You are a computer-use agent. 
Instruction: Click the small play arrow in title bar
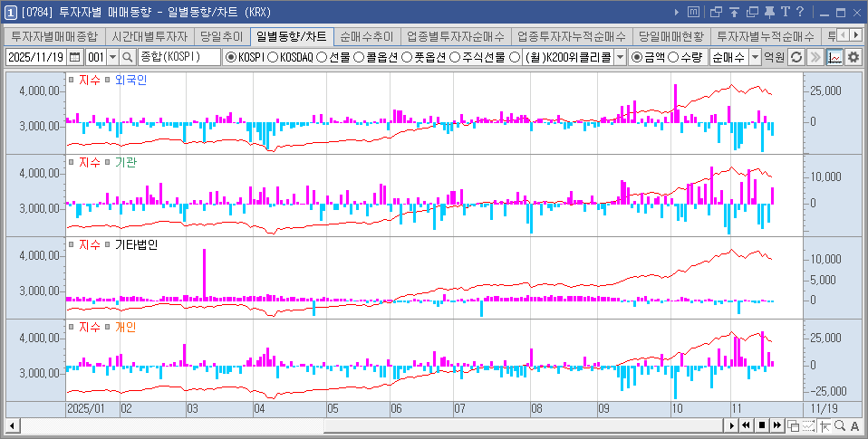[677, 12]
